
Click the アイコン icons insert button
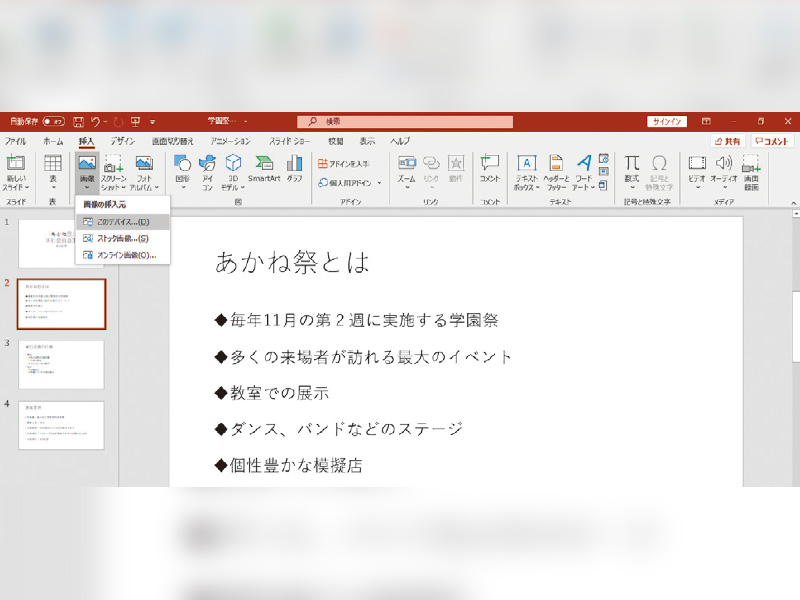[207, 170]
